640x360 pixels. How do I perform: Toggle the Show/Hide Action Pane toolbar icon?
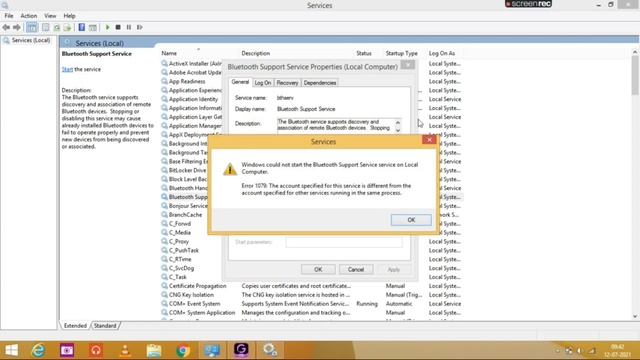(93, 27)
